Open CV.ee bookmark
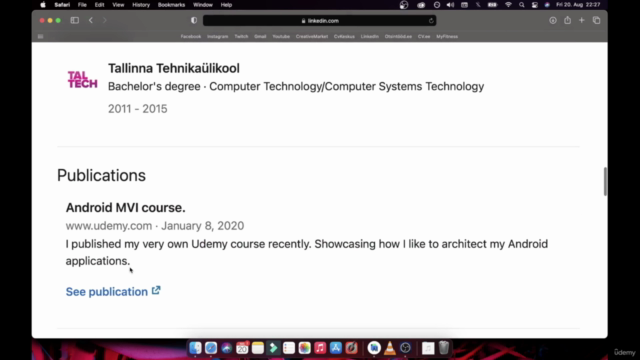The image size is (640, 360). pos(424,36)
